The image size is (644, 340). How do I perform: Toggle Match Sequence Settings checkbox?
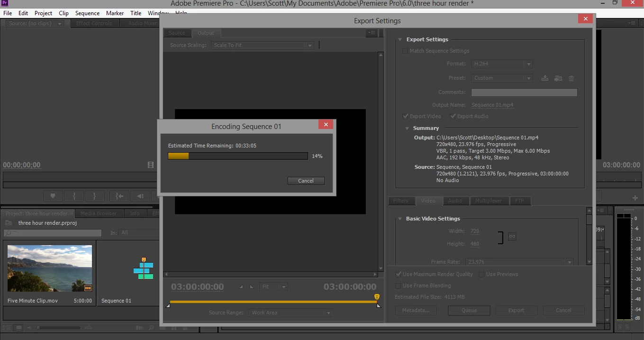tap(405, 51)
